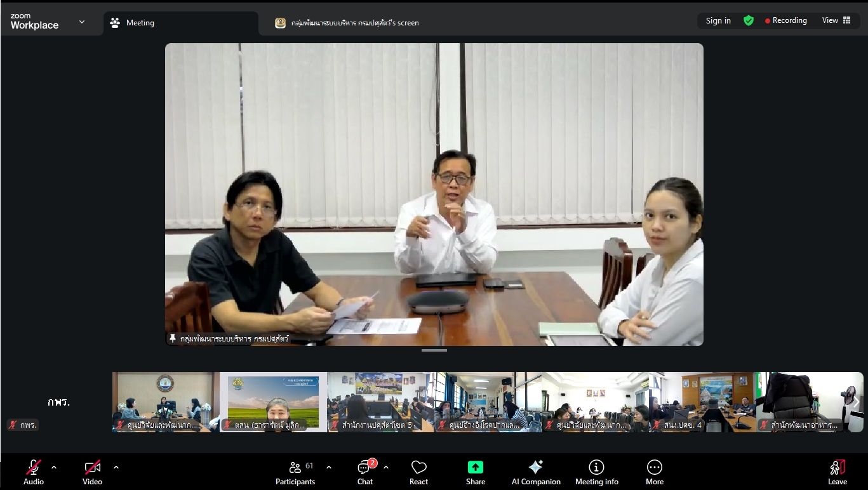Viewport: 868px width, 490px height.
Task: Unmute microphone with the Audio button
Action: pos(34,473)
